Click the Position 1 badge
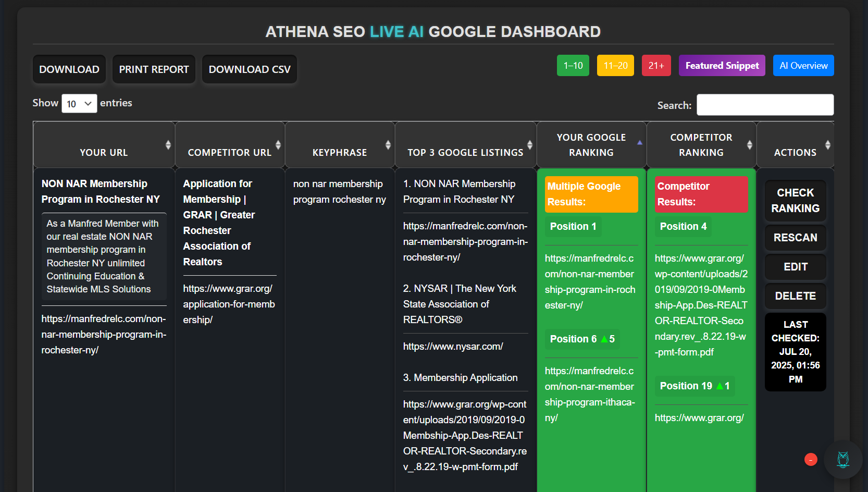 point(573,227)
